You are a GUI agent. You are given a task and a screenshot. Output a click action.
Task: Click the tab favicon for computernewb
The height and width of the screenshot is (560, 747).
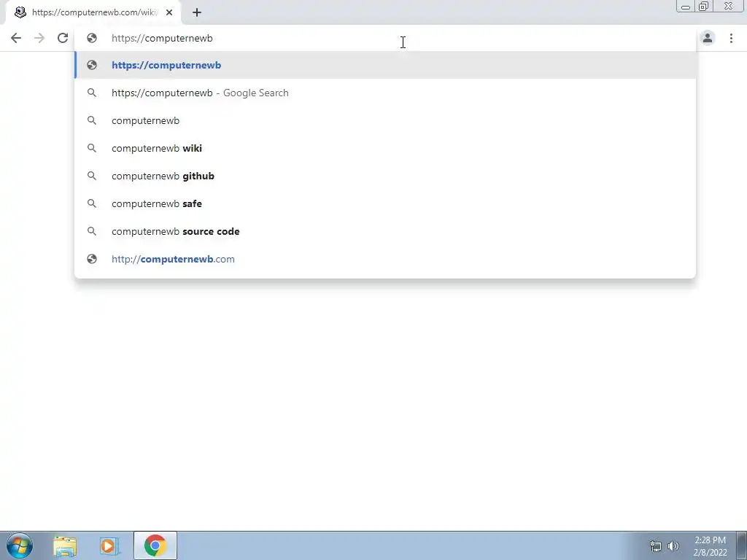(20, 12)
